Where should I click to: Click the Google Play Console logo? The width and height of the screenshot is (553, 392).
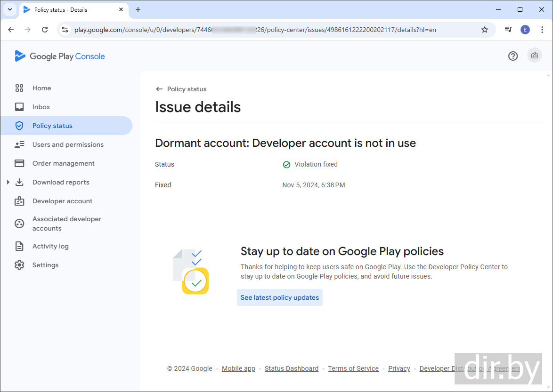click(x=60, y=56)
